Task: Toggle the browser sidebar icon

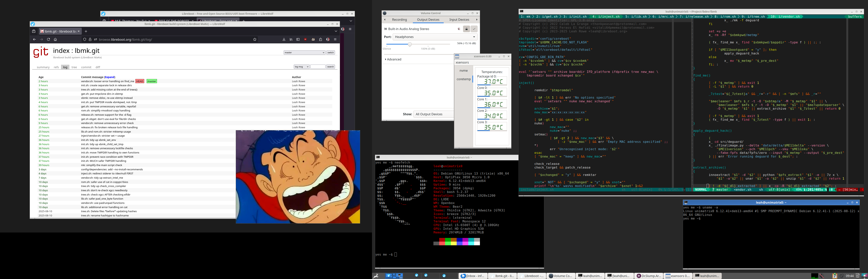Action: point(298,39)
